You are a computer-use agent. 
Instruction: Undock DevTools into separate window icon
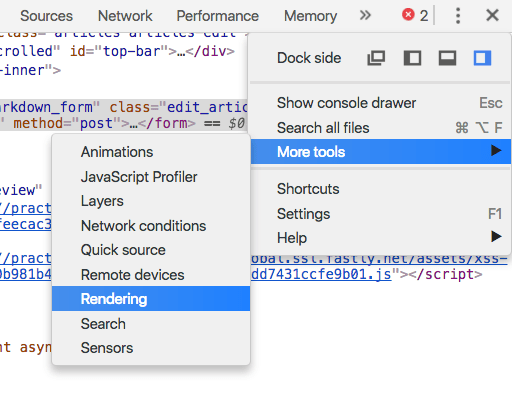click(x=376, y=58)
